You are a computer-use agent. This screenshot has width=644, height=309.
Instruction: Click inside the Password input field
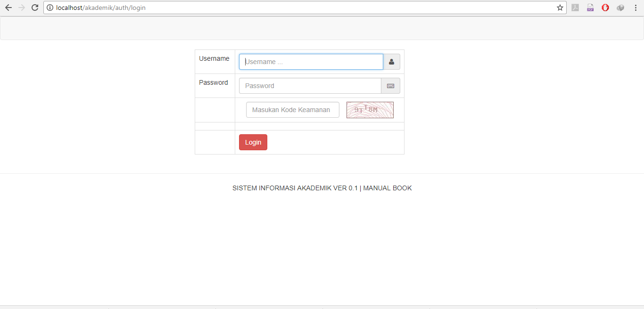(x=310, y=85)
